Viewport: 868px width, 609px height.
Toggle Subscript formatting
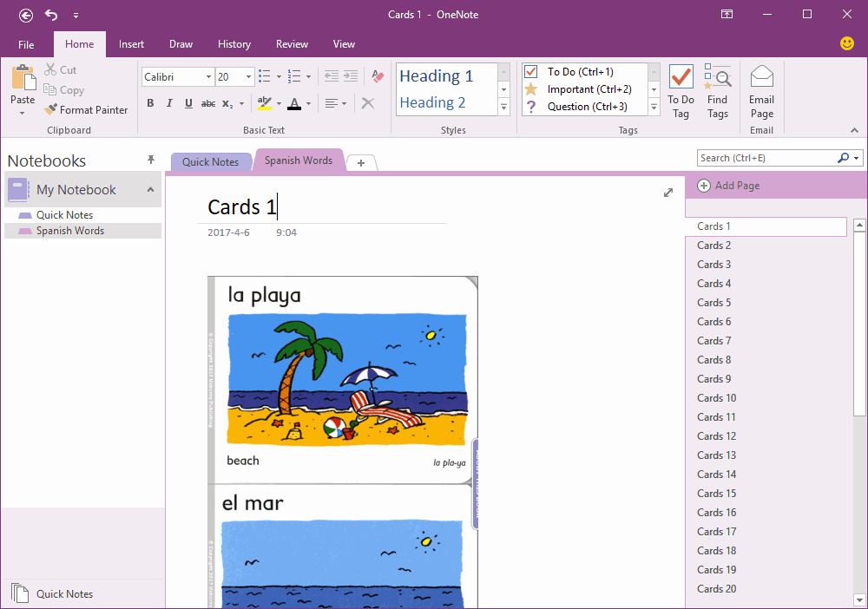pos(227,103)
